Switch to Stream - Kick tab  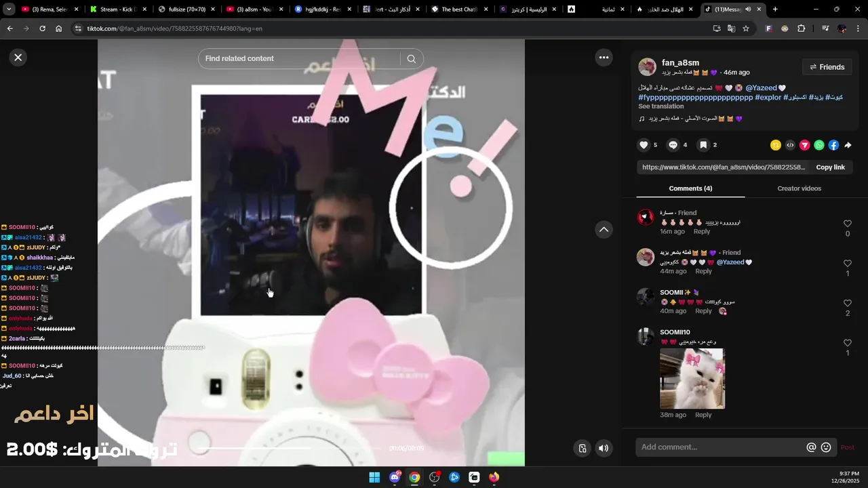119,9
